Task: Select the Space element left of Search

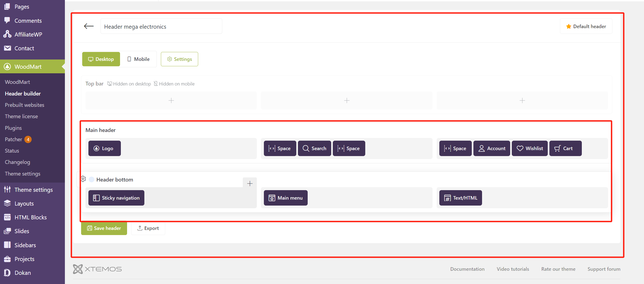Action: coord(280,148)
